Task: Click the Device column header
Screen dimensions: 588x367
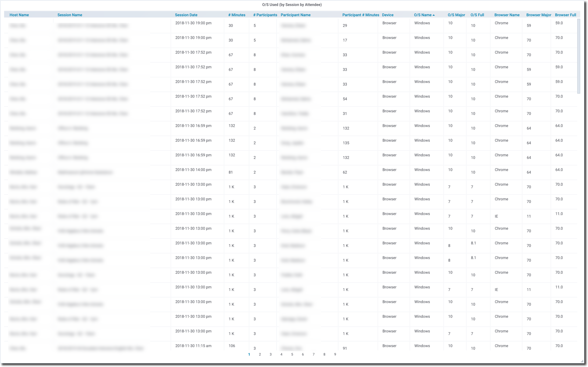Action: [x=387, y=15]
